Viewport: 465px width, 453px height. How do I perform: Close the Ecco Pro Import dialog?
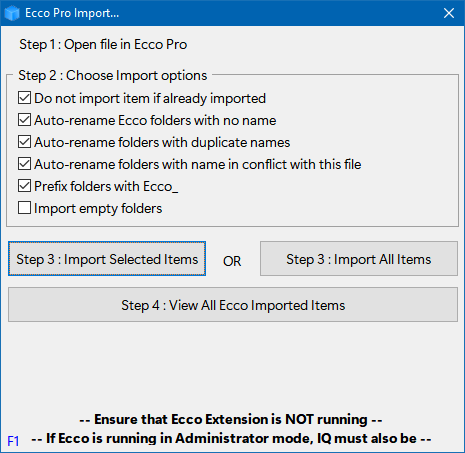449,13
